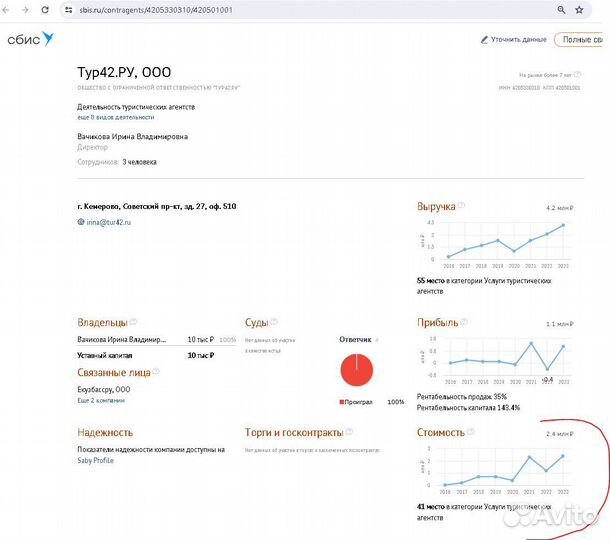Select owner row Вачикова Ирина Владимир...

[156, 340]
